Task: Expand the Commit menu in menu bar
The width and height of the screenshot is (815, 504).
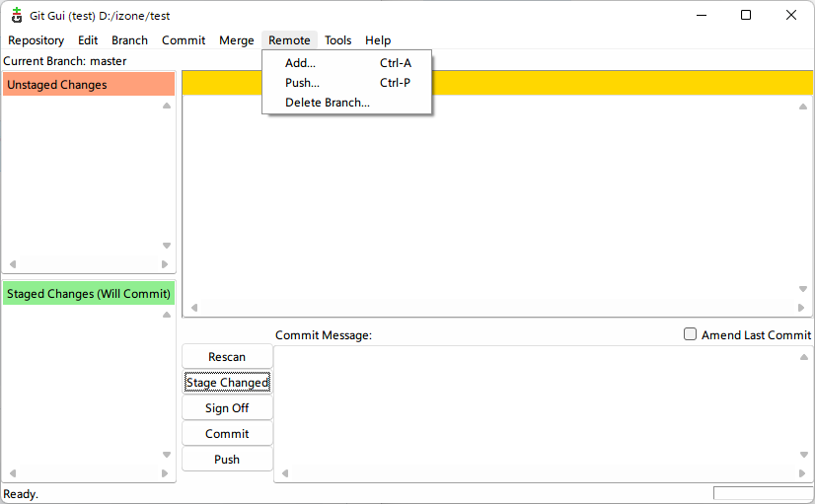Action: (184, 40)
